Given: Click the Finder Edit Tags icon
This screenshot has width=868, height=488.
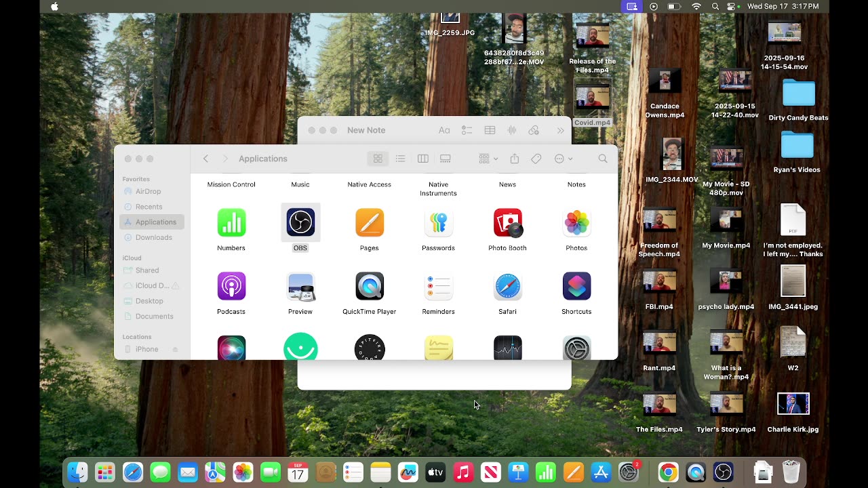Looking at the screenshot, I should pyautogui.click(x=536, y=159).
